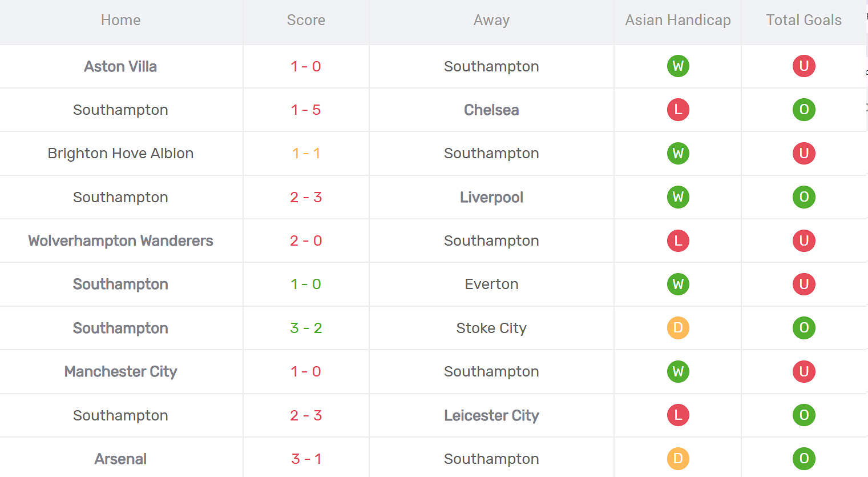
Task: Toggle the U under badge for Wolverhampton match
Action: (804, 240)
